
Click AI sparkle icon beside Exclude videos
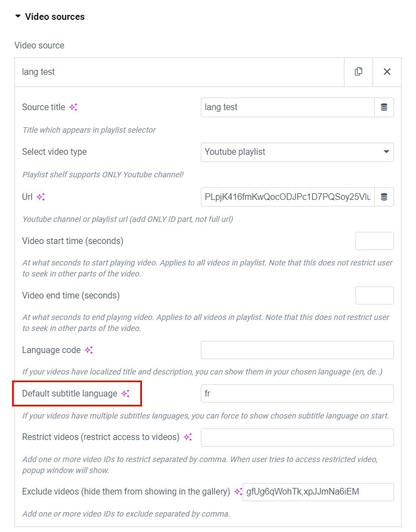(238, 492)
